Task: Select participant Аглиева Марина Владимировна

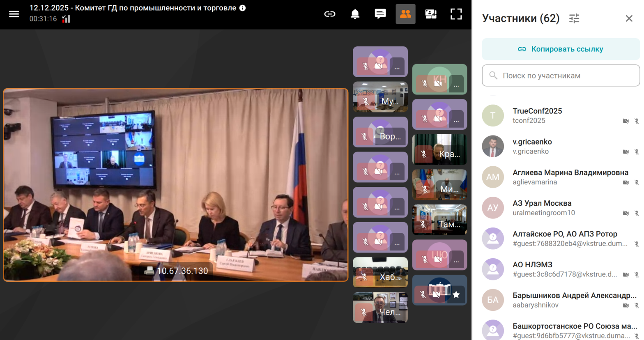Action: tap(570, 177)
